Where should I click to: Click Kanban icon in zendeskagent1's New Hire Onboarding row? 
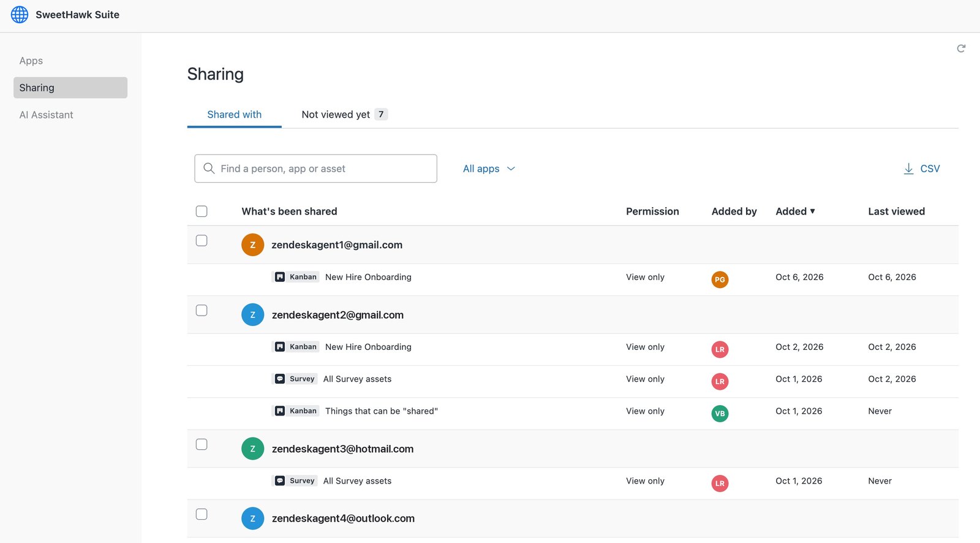(x=280, y=277)
